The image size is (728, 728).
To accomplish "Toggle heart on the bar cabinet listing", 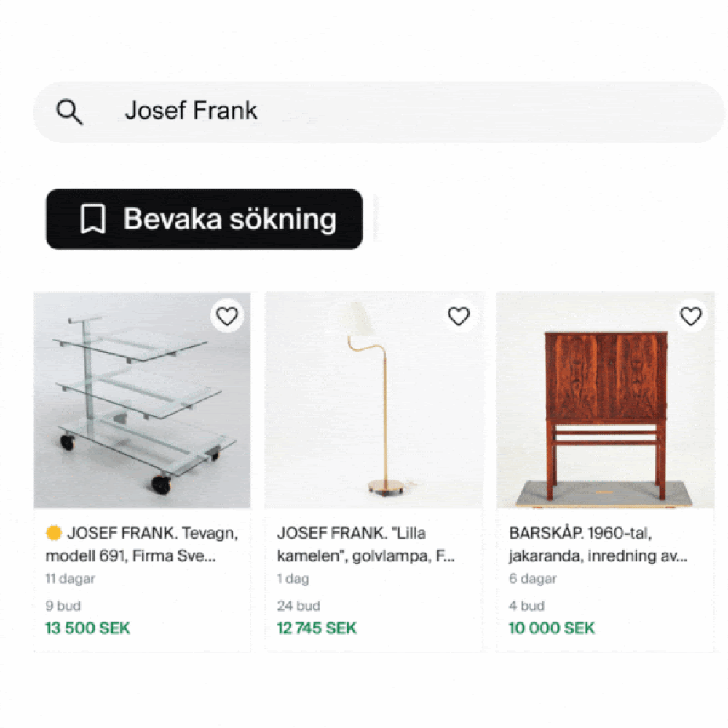I will (691, 317).
